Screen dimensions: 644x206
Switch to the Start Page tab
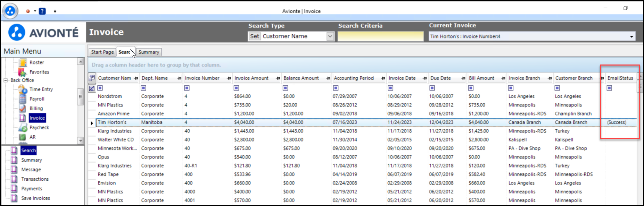[x=102, y=52]
